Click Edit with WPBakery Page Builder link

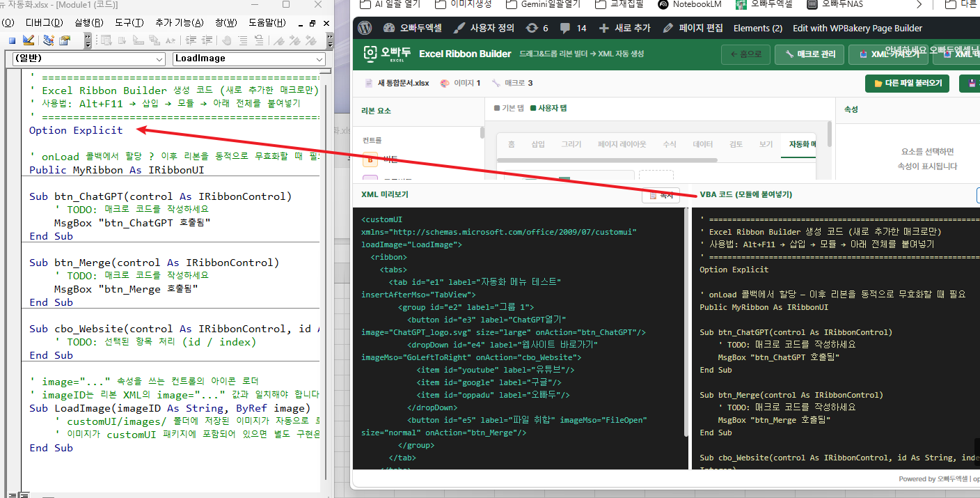[x=857, y=28]
